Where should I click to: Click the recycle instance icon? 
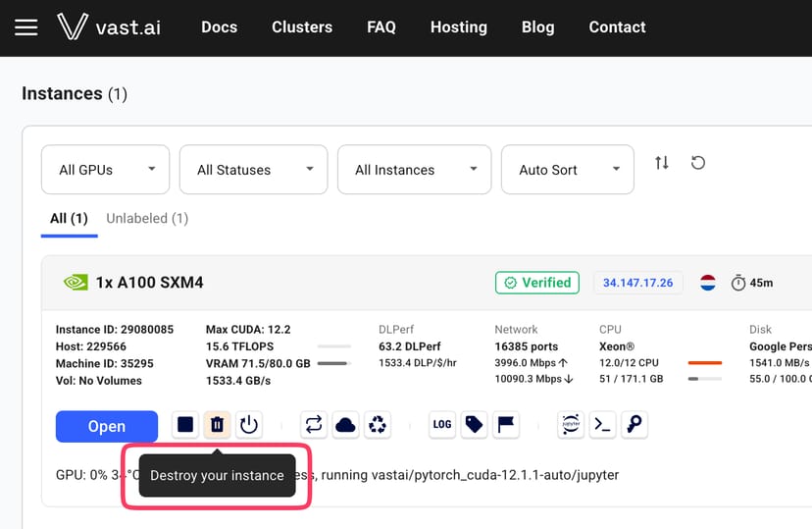(377, 424)
